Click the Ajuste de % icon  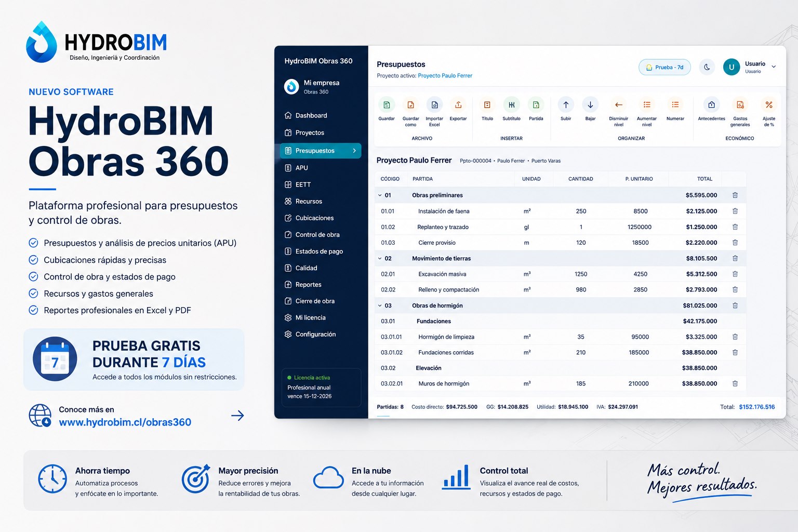click(769, 105)
